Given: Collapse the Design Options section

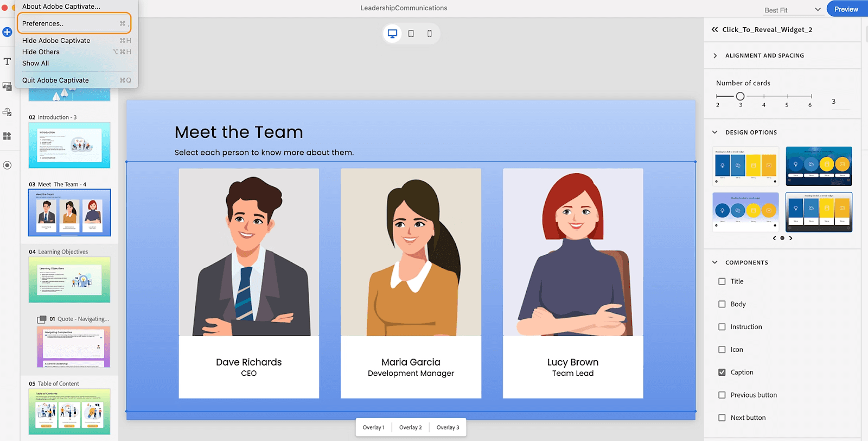Looking at the screenshot, I should tap(715, 133).
